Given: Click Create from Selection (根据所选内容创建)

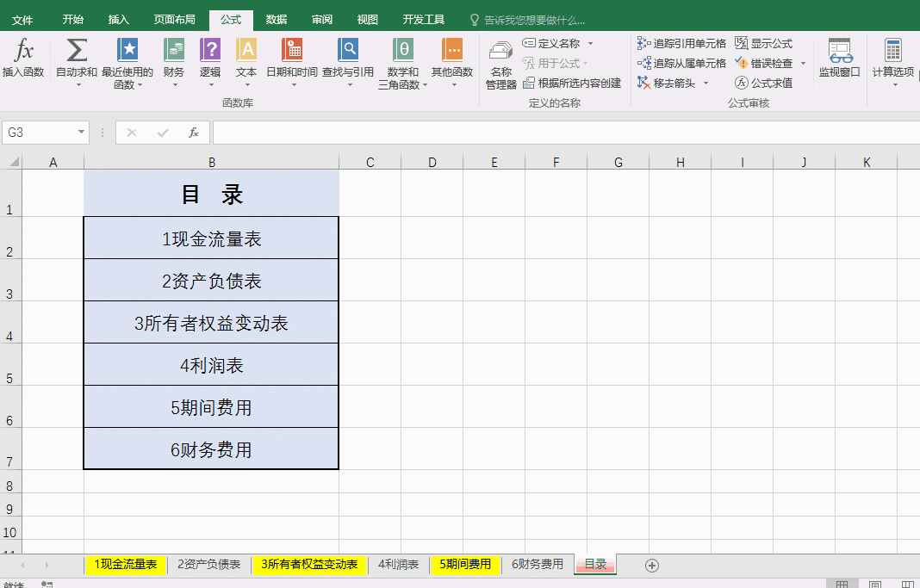Looking at the screenshot, I should (571, 84).
